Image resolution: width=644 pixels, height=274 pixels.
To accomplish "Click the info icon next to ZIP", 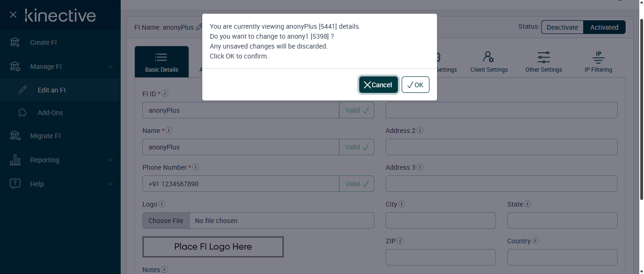I will pos(400,241).
